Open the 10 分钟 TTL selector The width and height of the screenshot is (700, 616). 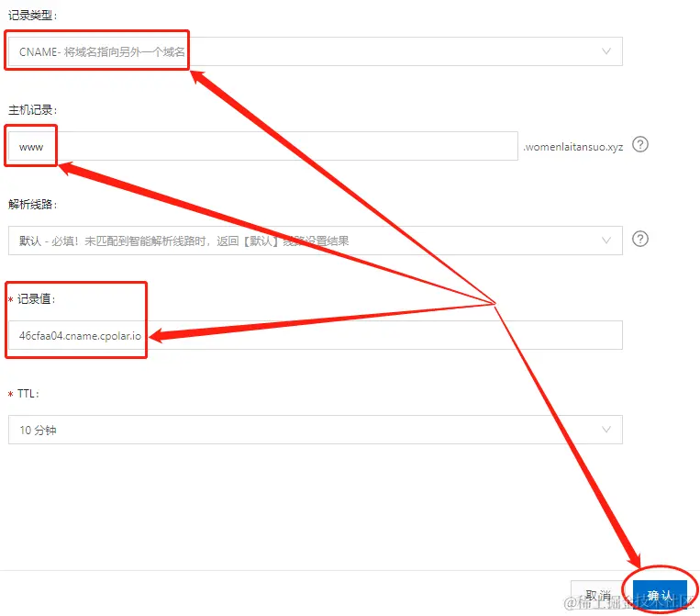point(316,430)
